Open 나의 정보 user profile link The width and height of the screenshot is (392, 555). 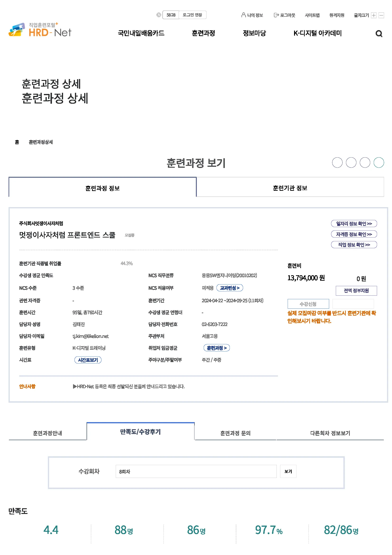(x=252, y=15)
